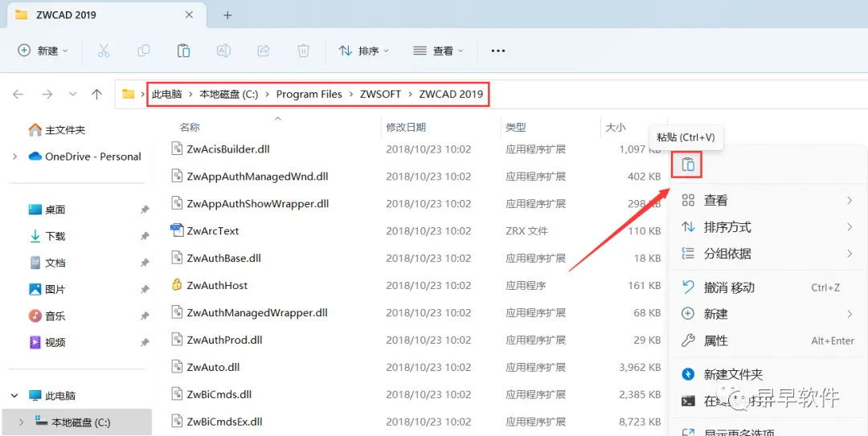The height and width of the screenshot is (436, 868).
Task: Click the pin icon beside 桌面
Action: coord(145,210)
